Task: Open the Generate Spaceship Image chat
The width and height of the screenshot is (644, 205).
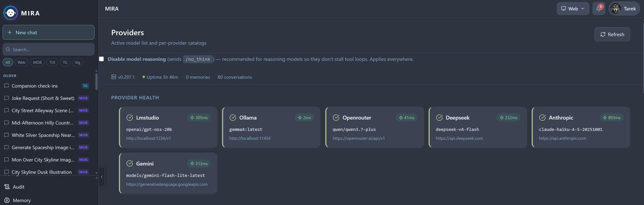Action: coord(47,148)
